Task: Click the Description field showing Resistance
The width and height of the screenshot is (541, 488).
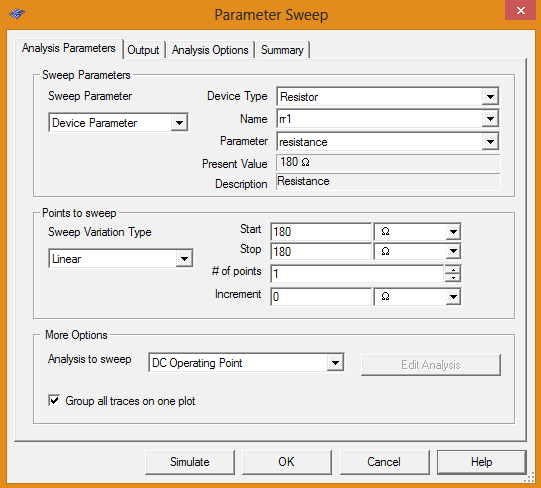Action: pos(388,182)
